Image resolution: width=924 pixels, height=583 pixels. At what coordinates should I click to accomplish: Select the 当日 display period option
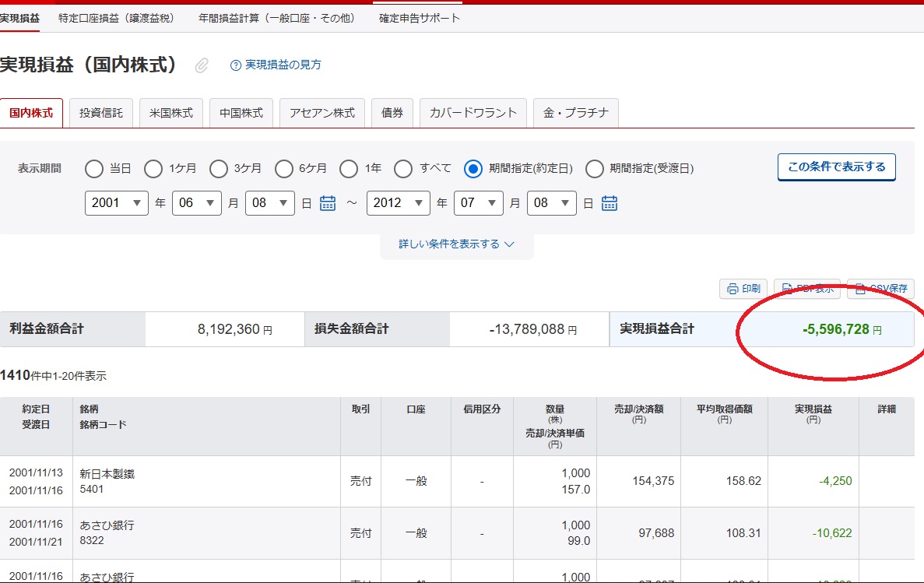[94, 169]
